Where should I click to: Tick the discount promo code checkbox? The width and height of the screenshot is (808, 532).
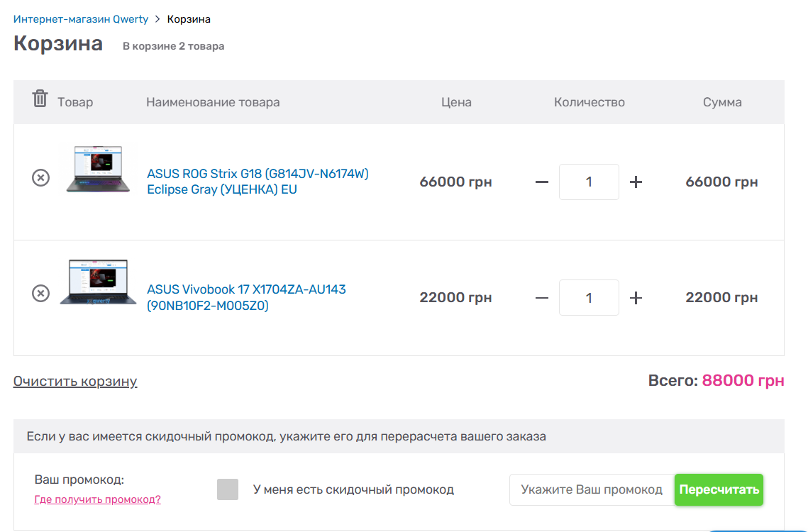click(x=228, y=489)
